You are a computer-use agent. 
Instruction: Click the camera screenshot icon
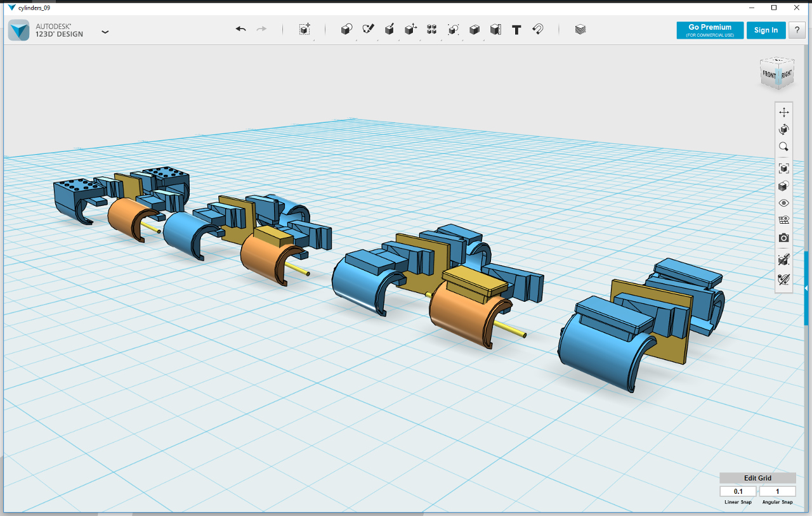click(784, 238)
